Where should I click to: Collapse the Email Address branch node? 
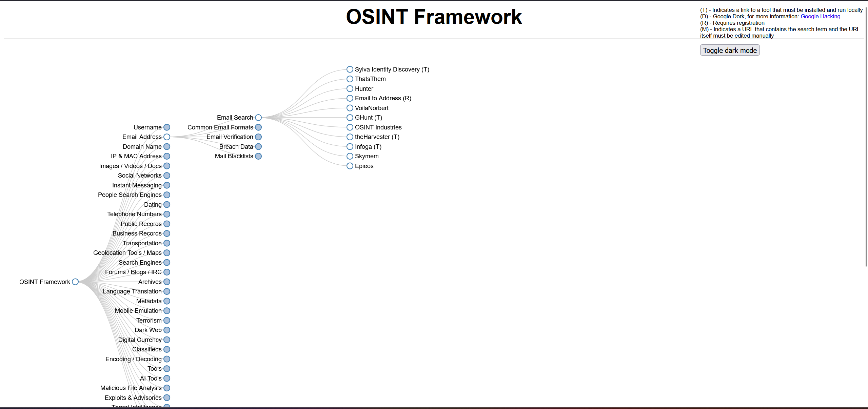[167, 137]
